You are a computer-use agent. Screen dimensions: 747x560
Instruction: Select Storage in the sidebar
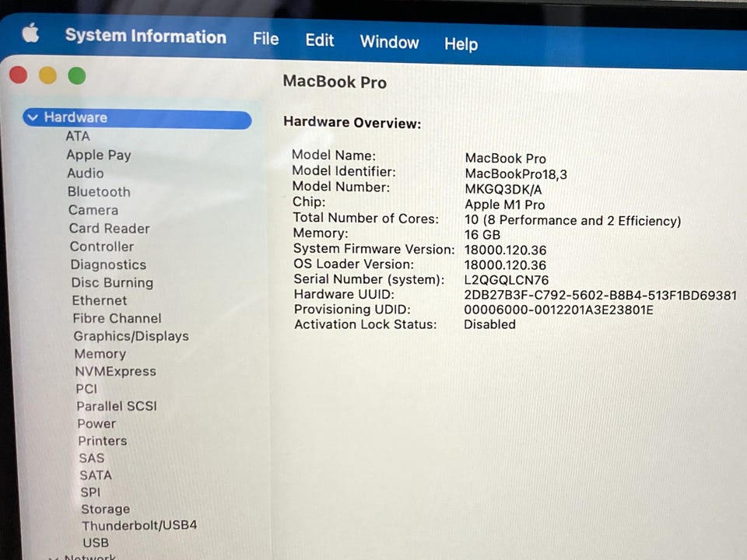pyautogui.click(x=106, y=509)
